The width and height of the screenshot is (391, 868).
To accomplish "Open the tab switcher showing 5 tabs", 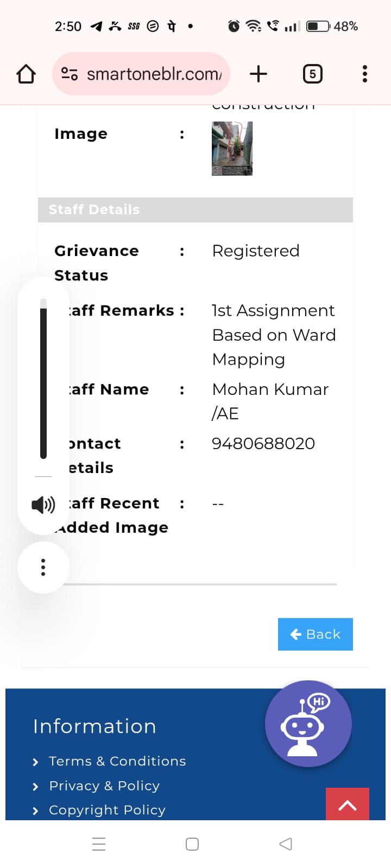I will (312, 74).
